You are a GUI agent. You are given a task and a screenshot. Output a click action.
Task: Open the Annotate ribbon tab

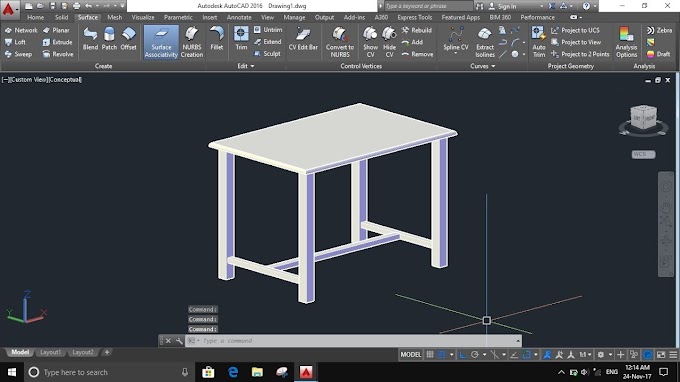click(239, 17)
